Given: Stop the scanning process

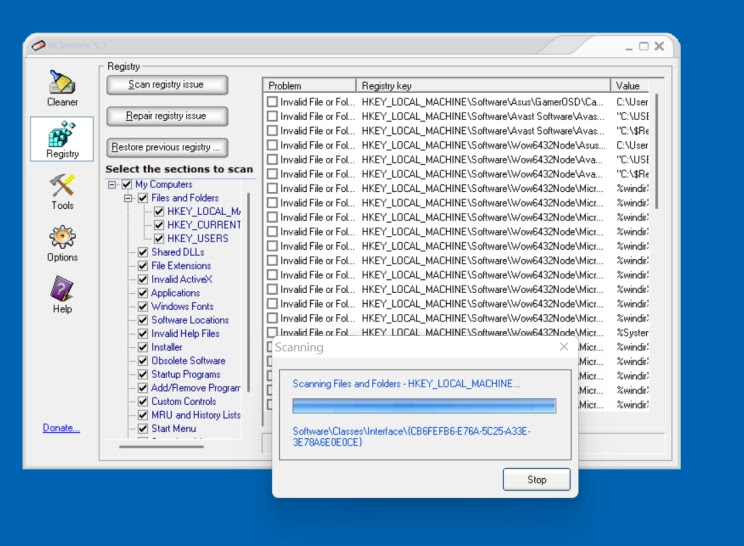Looking at the screenshot, I should tap(537, 480).
